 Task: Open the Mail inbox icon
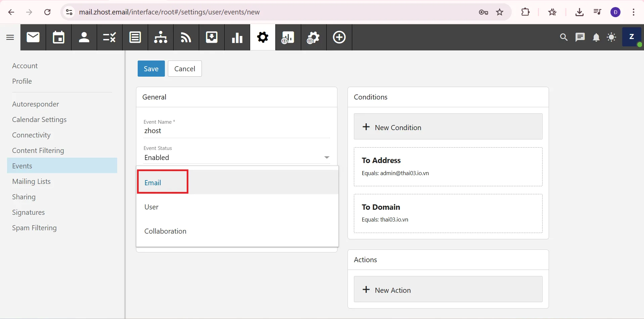pos(33,37)
